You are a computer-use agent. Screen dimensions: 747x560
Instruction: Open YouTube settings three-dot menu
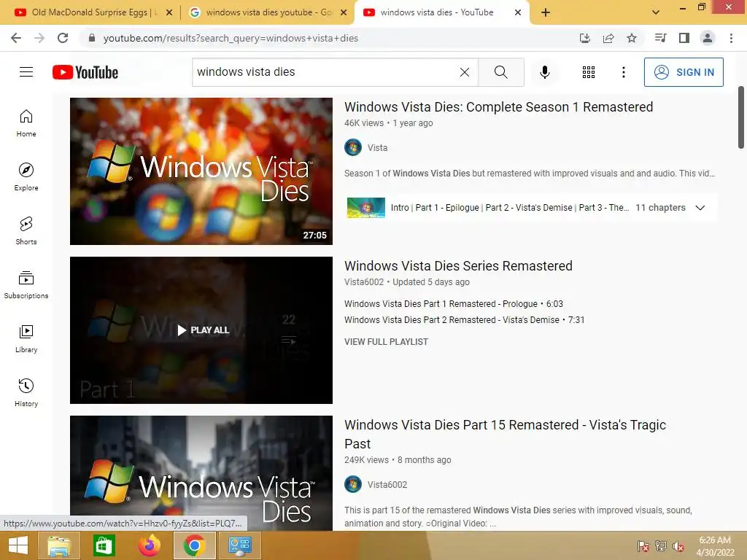[623, 72]
